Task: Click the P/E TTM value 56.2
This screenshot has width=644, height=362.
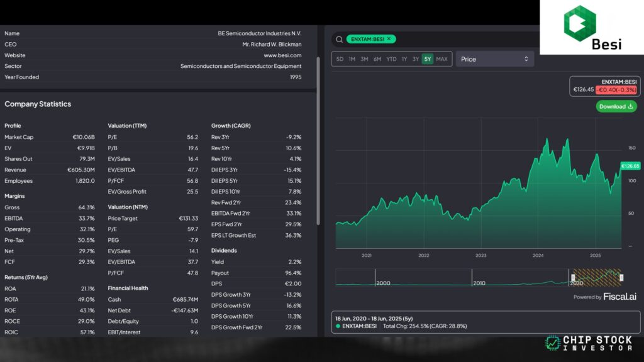Action: coord(192,137)
